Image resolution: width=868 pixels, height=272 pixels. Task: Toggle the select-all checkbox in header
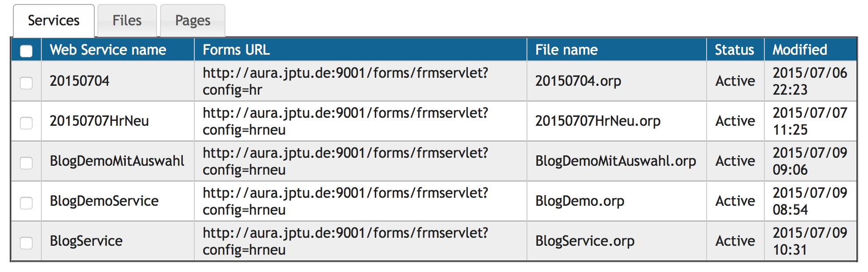point(26,51)
